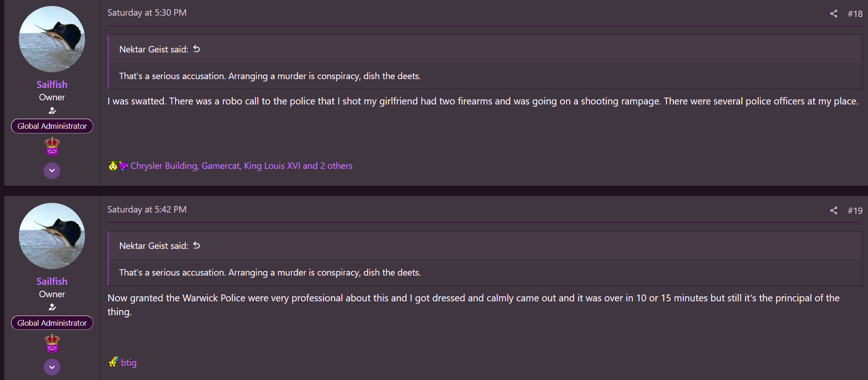Screen dimensions: 868x380
Task: Click Sailfish avatar in post #18
Action: click(x=52, y=39)
